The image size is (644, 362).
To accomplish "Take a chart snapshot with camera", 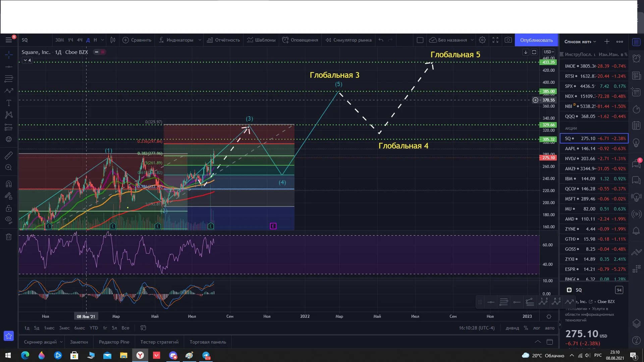I will coord(508,40).
